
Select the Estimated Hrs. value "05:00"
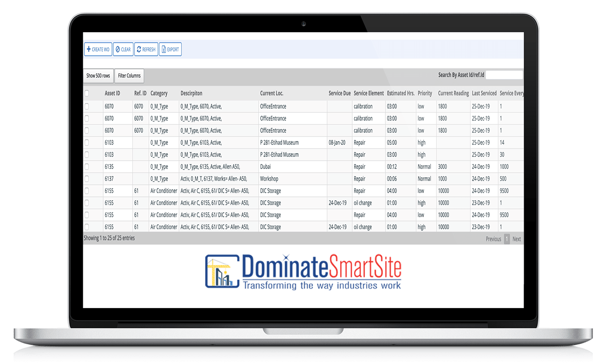(393, 143)
